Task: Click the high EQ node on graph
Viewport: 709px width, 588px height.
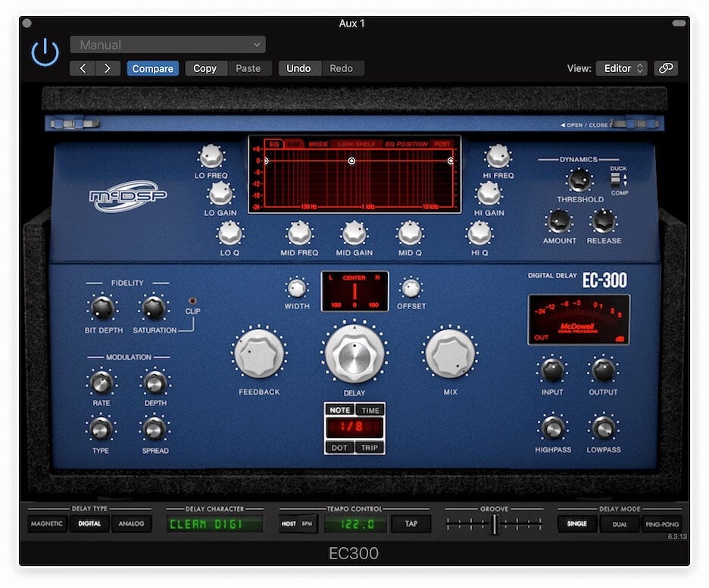Action: click(x=451, y=161)
